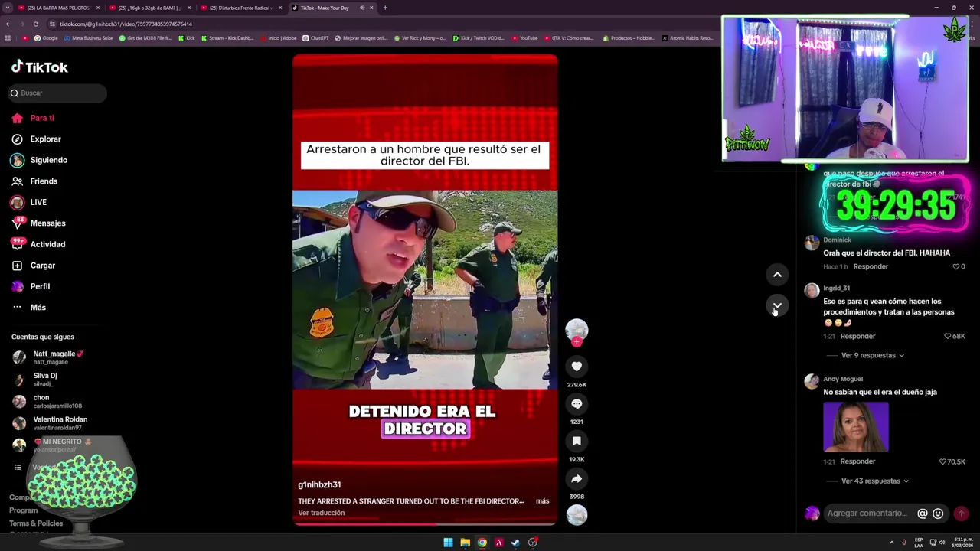
Task: Open emoji picker in comment box
Action: tap(938, 514)
